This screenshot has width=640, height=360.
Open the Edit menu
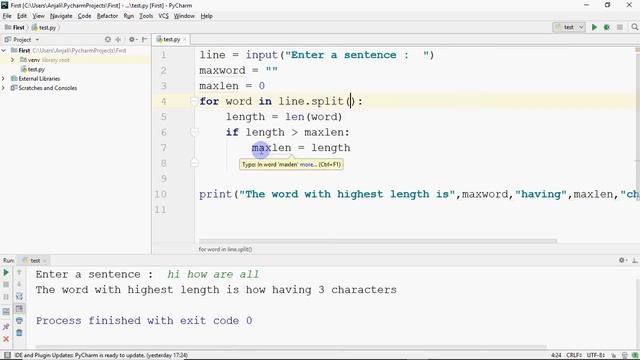[x=22, y=16]
